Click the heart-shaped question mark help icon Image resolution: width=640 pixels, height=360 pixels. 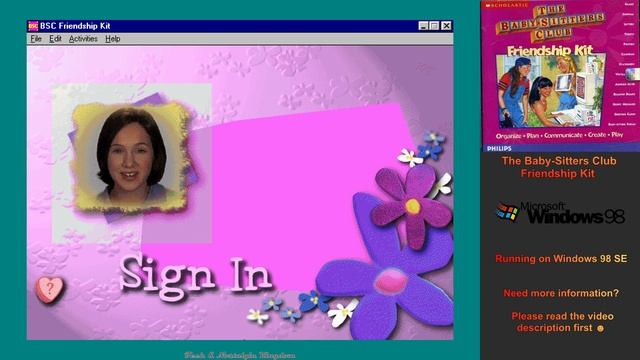point(49,289)
